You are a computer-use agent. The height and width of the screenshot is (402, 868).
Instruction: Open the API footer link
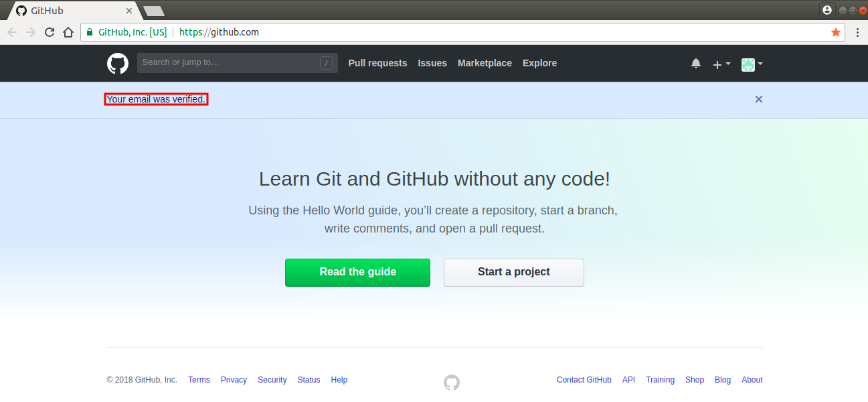click(628, 380)
